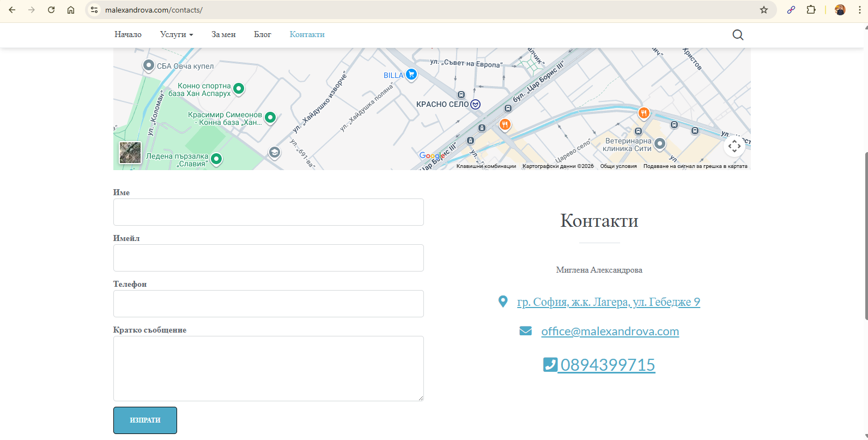The image size is (868, 440).
Task: Toggle the map fullscreen view button
Action: tap(734, 146)
